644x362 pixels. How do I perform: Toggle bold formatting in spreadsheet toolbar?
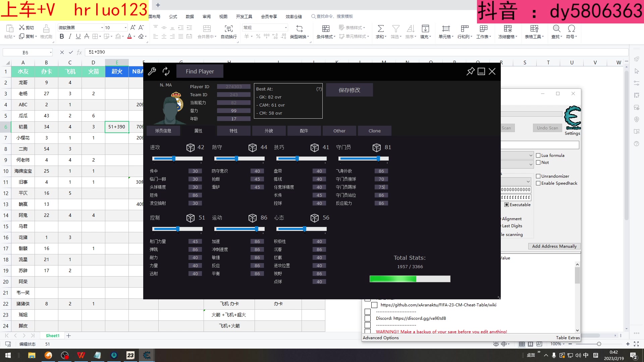click(62, 37)
